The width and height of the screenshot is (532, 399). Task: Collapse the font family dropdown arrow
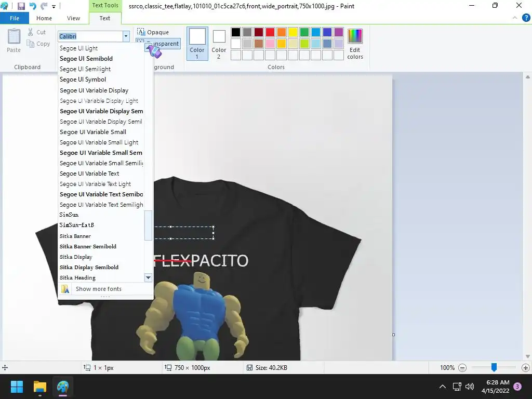point(126,36)
